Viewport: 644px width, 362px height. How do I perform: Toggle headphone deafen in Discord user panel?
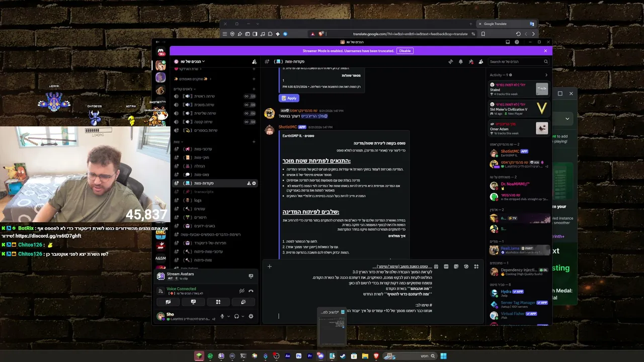point(236,316)
